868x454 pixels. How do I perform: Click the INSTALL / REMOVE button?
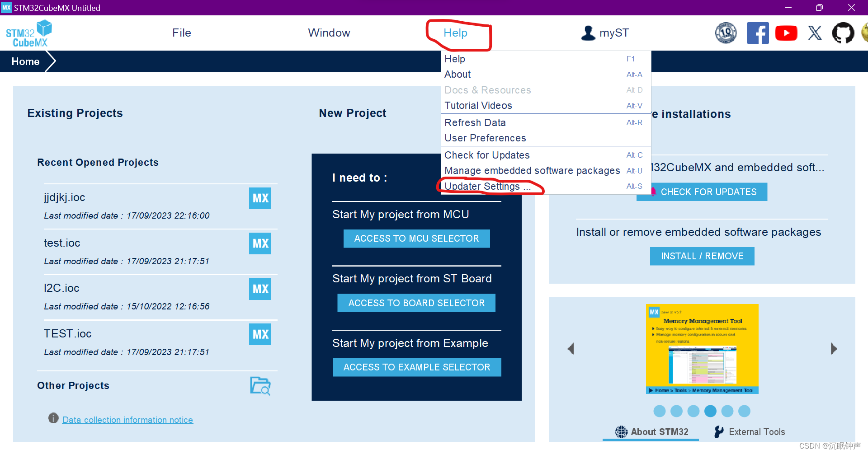pos(702,256)
